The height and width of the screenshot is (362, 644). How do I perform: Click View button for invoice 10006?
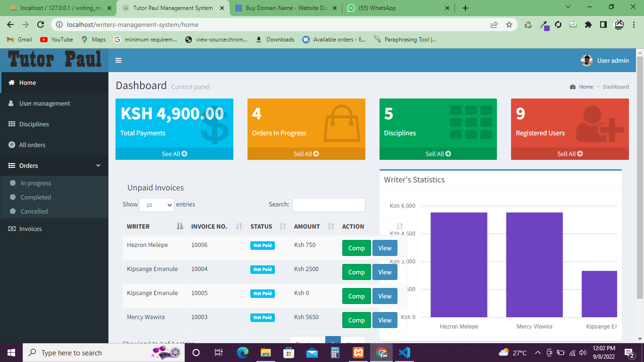[385, 248]
